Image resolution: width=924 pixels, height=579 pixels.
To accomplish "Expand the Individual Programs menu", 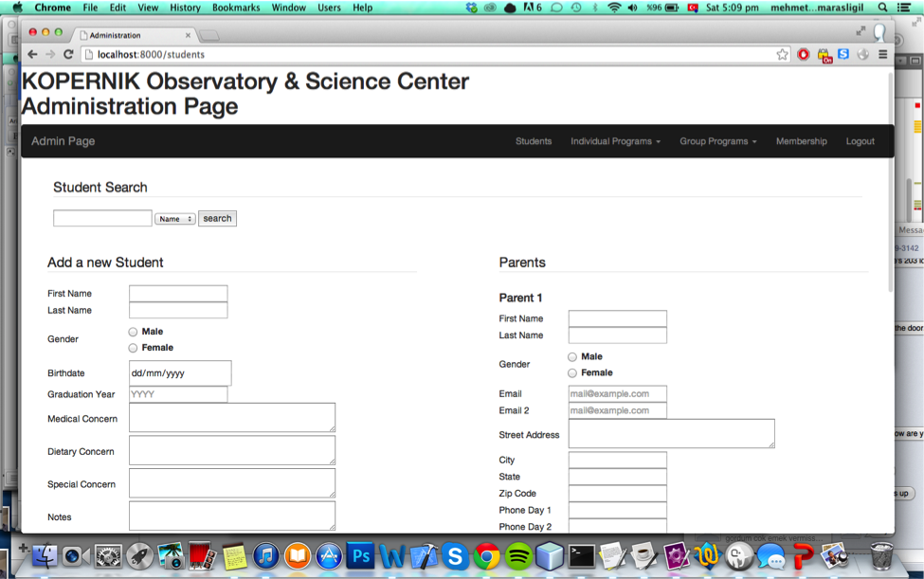I will coord(615,141).
